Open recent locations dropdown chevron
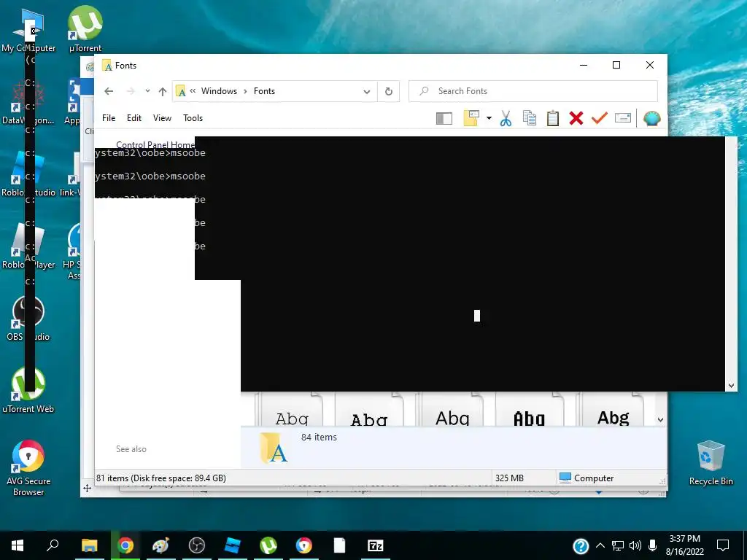This screenshot has height=560, width=747. [x=147, y=91]
